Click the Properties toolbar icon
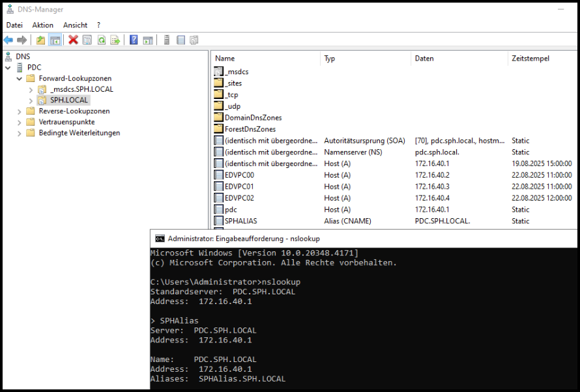The image size is (580, 392). point(87,40)
